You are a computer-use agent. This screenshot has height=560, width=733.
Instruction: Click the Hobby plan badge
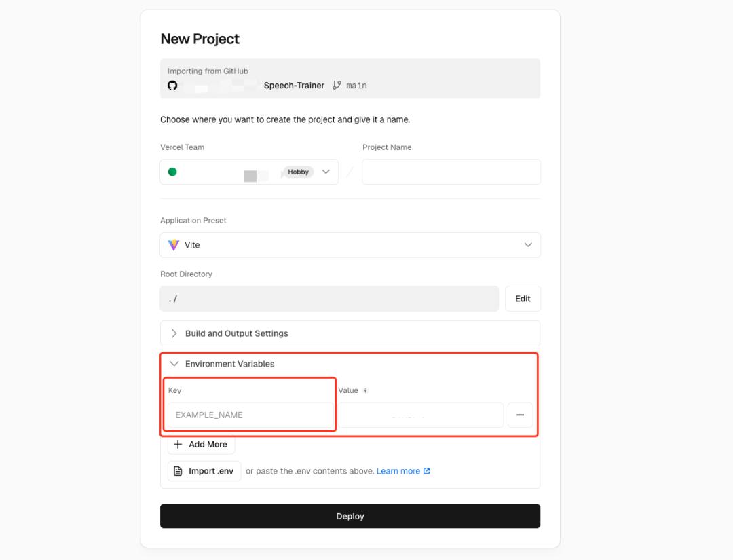[x=298, y=172]
